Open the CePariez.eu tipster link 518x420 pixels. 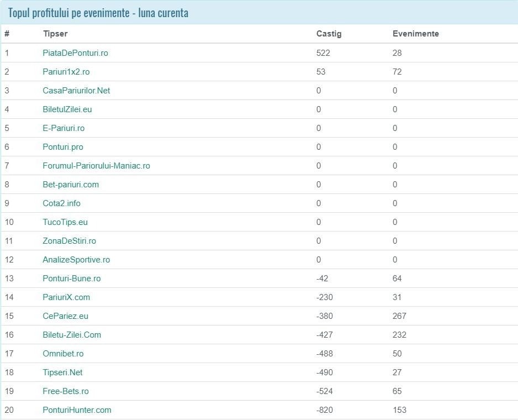point(65,316)
